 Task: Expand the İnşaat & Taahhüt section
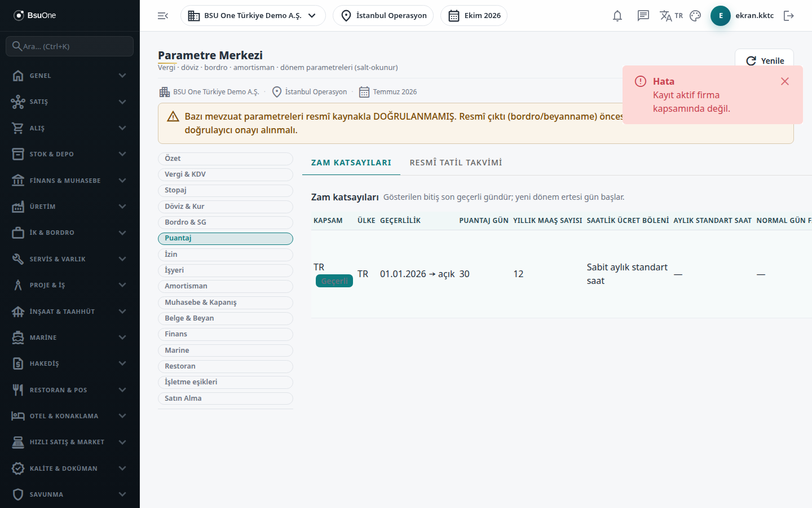tap(70, 312)
